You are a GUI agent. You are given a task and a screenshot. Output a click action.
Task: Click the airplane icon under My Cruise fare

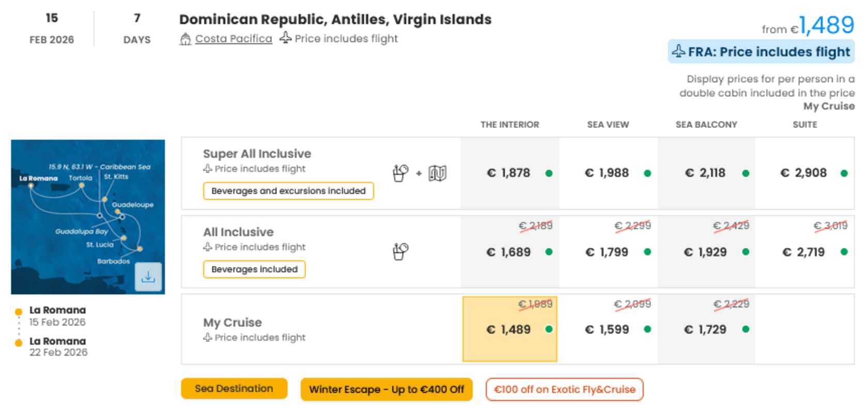(x=208, y=337)
